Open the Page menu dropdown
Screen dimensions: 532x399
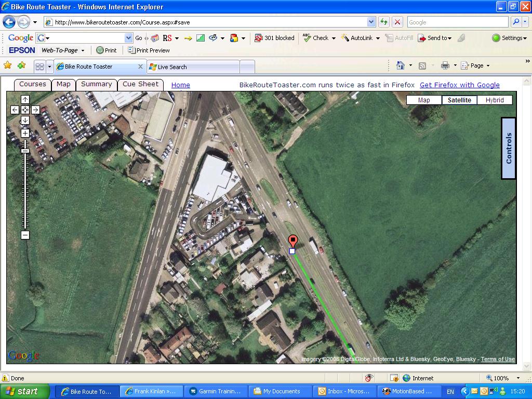480,65
